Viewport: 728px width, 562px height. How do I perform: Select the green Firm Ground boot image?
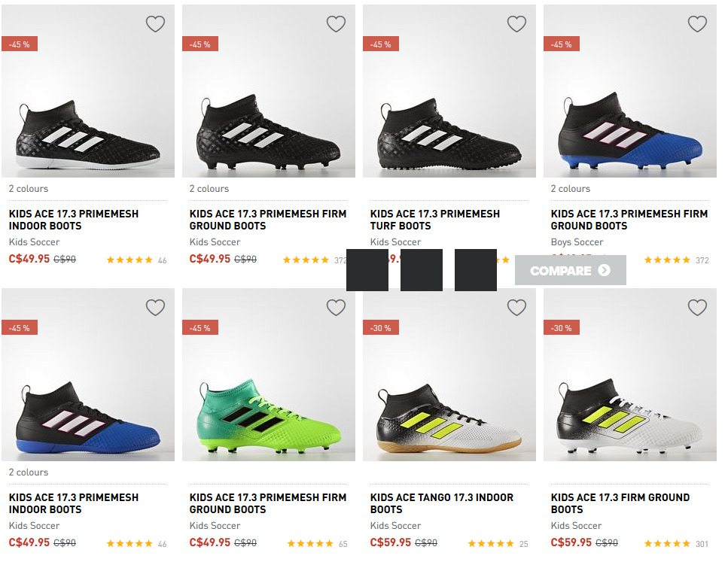[268, 375]
